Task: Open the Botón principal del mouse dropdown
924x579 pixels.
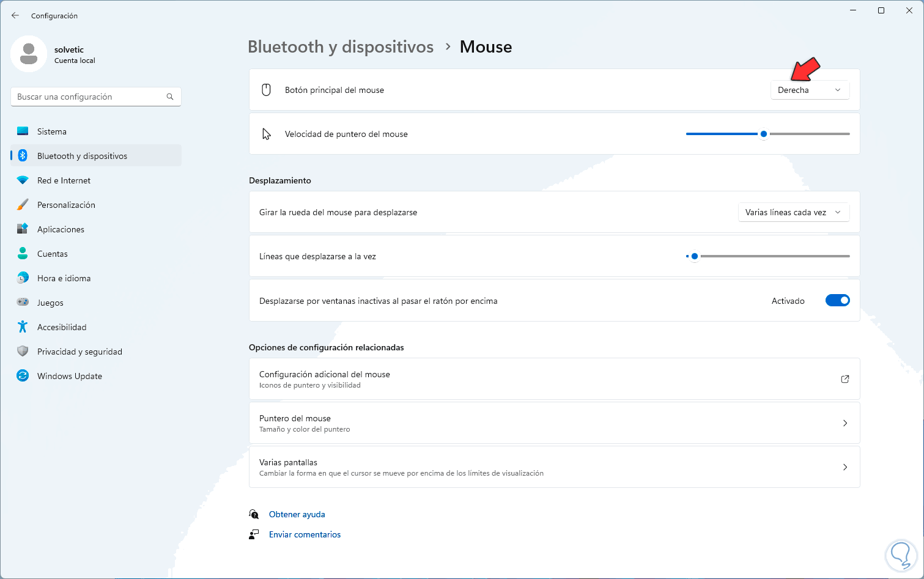Action: point(810,90)
